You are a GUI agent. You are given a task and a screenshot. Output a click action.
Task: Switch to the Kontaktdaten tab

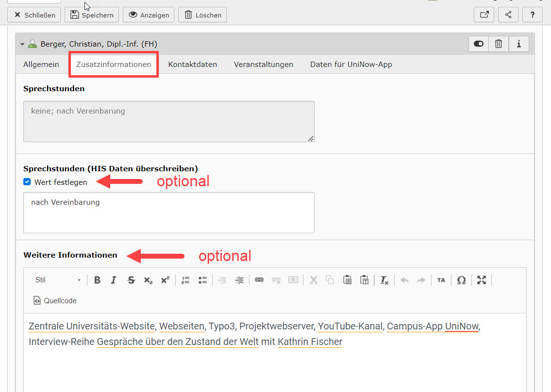coord(192,65)
